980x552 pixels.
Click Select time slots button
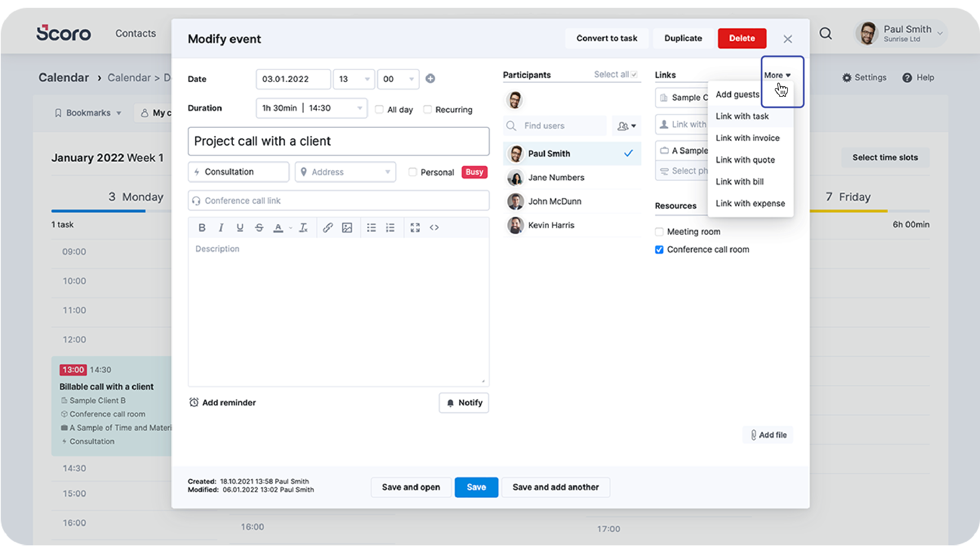(885, 158)
